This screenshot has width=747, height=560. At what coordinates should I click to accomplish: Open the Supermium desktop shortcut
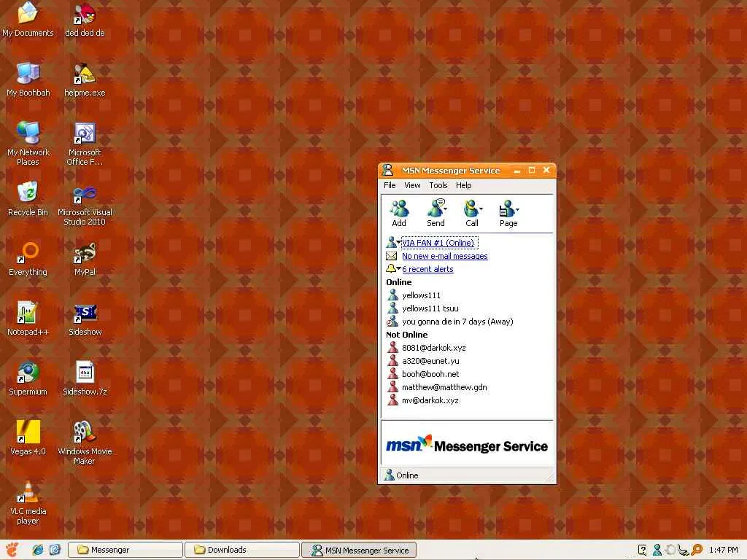[28, 378]
